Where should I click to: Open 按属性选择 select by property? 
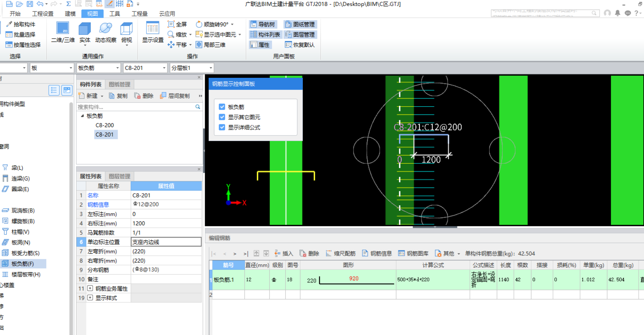point(23,45)
